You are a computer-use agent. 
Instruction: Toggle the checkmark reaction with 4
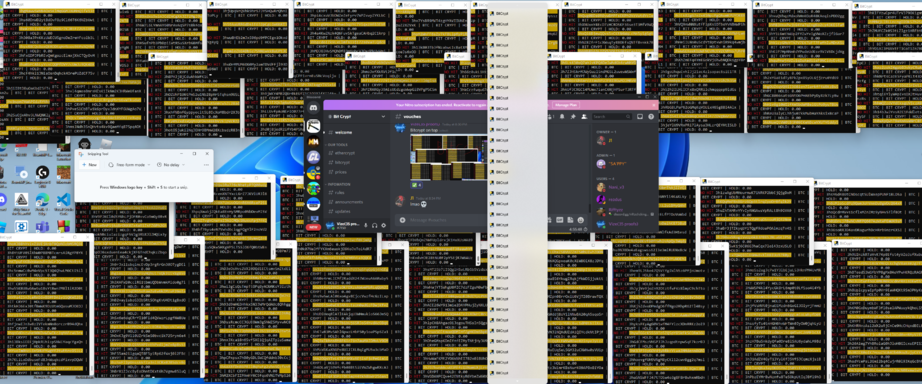pos(416,185)
